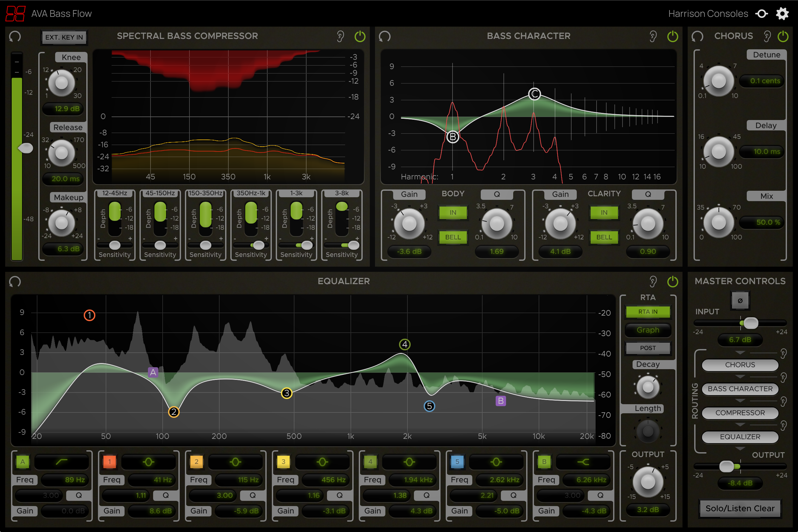Click the theme icon beside Harrison Consoles
The width and height of the screenshot is (798, 532).
[x=762, y=14]
